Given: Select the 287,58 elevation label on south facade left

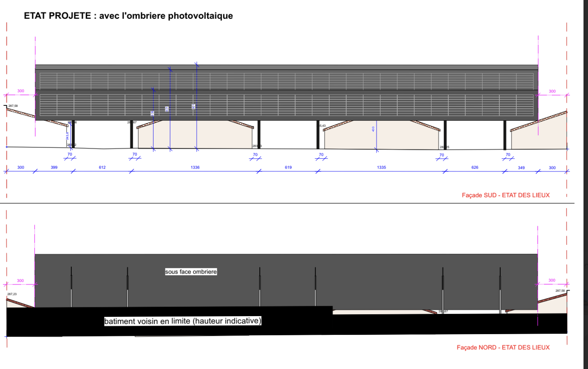Looking at the screenshot, I should click(13, 106).
